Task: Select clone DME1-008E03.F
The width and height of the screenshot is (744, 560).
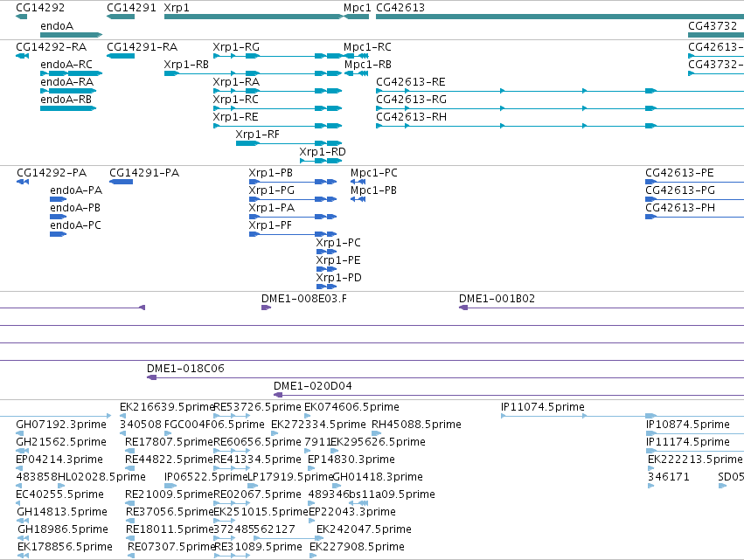Action: 304,299
